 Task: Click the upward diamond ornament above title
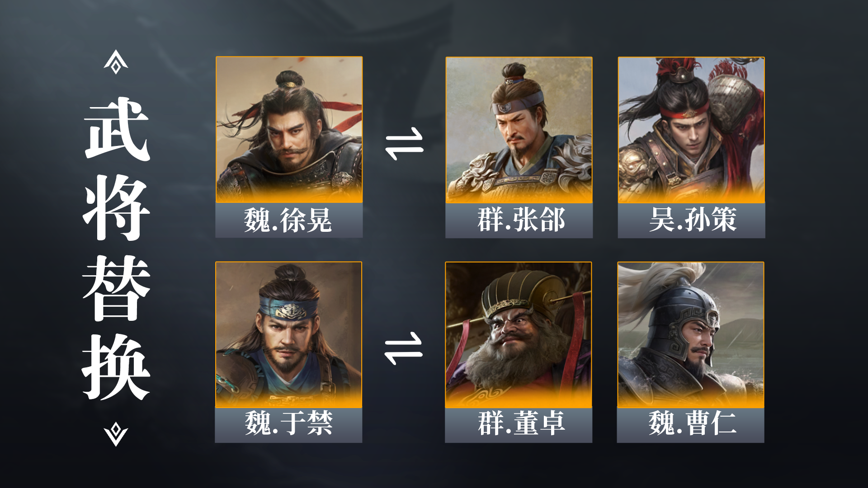[116, 62]
